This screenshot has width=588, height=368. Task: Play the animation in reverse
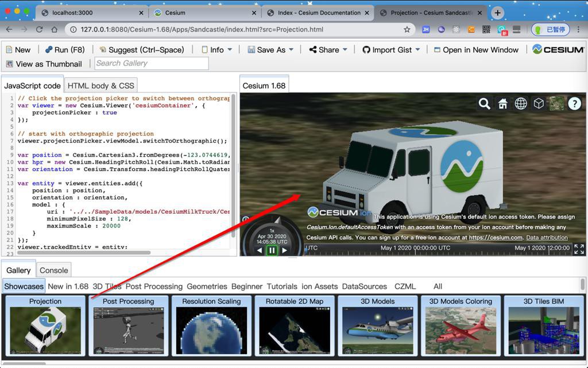[260, 250]
